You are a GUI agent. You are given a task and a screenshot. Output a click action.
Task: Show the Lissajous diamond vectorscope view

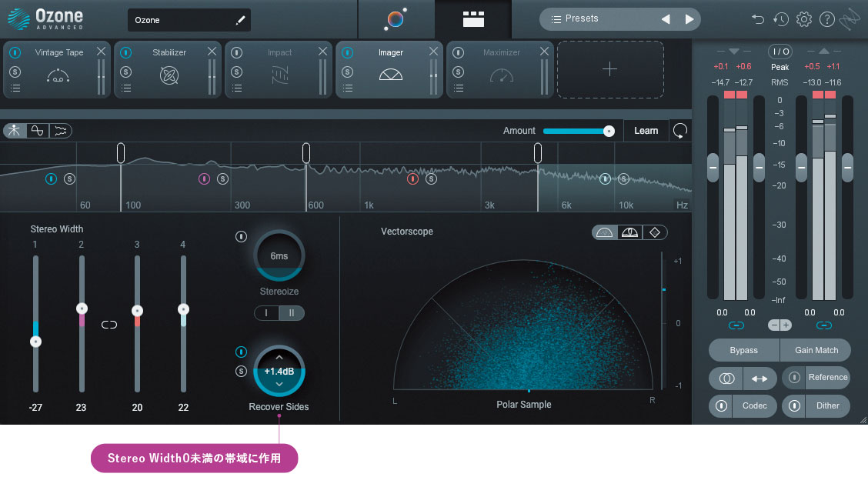point(655,232)
